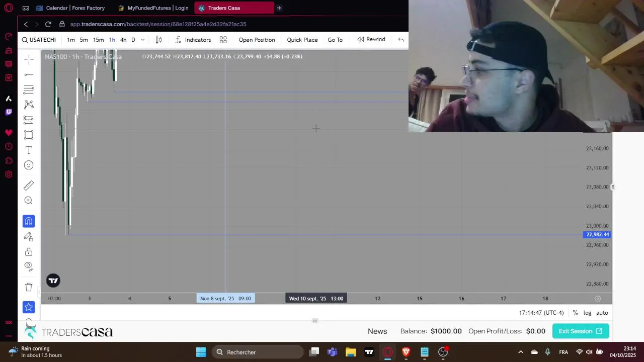The height and width of the screenshot is (362, 644).
Task: Select the XABCD pattern tool
Action: 29,105
